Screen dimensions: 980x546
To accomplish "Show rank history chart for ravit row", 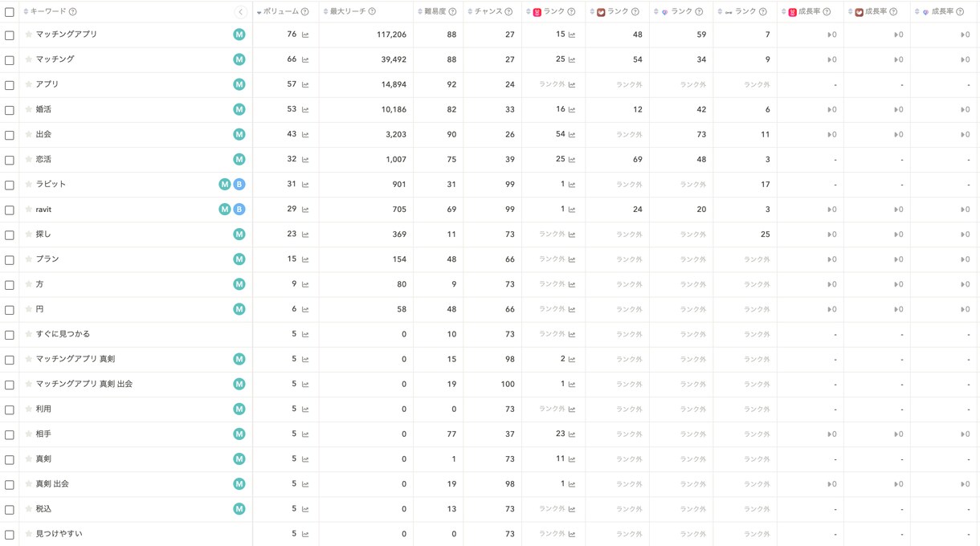I will coord(572,210).
